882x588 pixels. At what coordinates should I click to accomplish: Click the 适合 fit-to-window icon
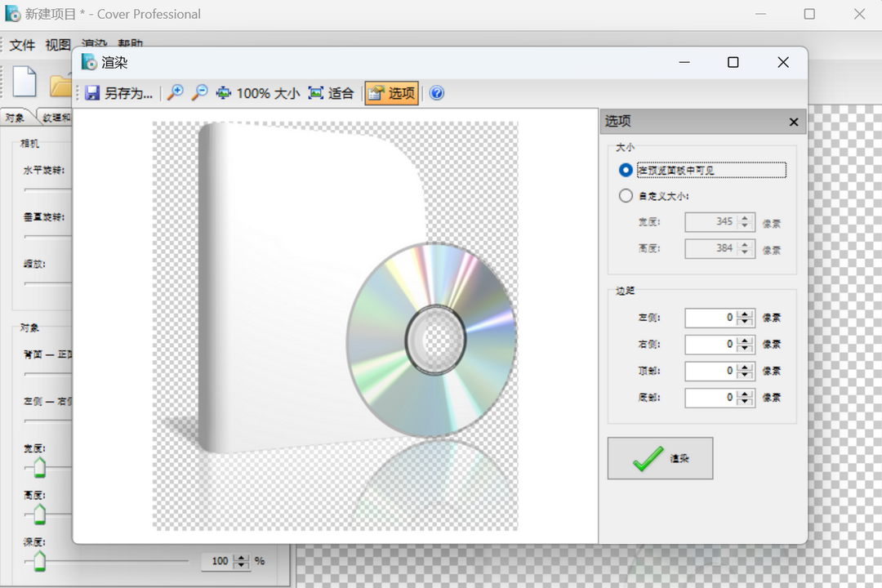316,92
